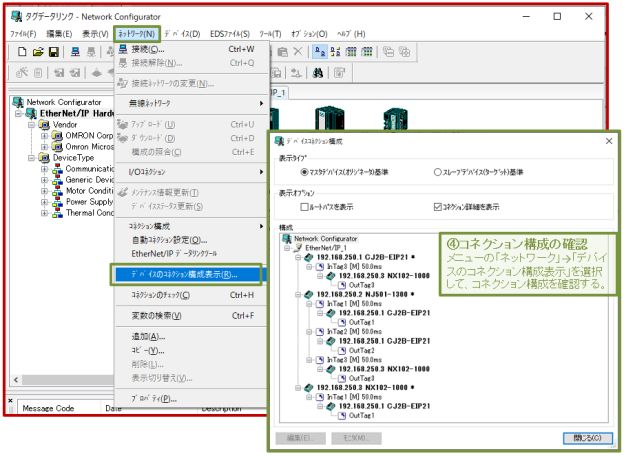
Task: Click the binoculars search toolbar icon
Action: (x=318, y=73)
